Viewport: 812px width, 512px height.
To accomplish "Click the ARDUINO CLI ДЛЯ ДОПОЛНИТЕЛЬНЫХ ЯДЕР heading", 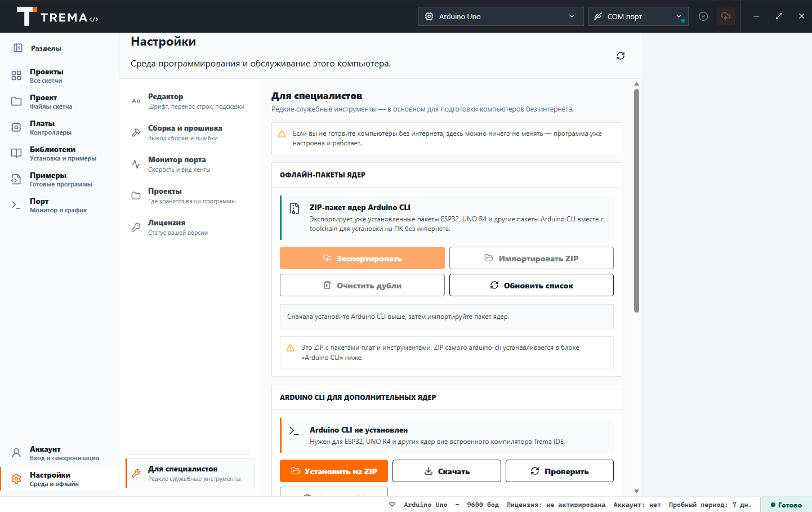I will pos(358,397).
